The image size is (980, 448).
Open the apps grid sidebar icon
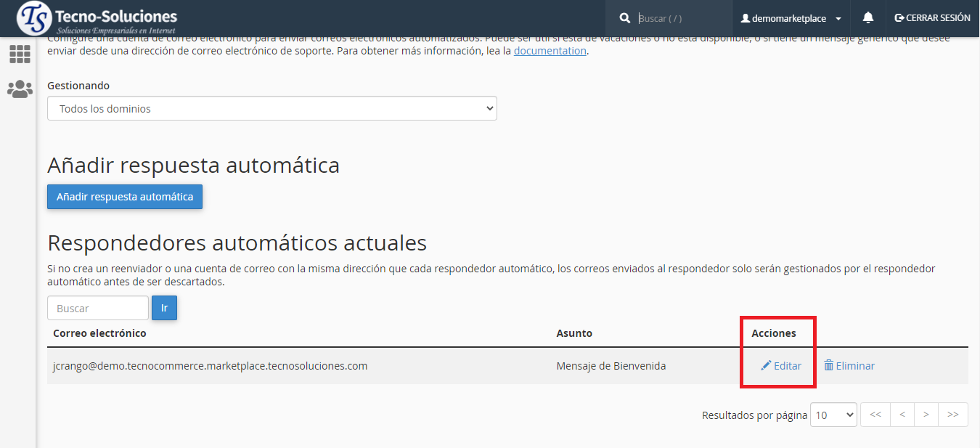click(20, 54)
